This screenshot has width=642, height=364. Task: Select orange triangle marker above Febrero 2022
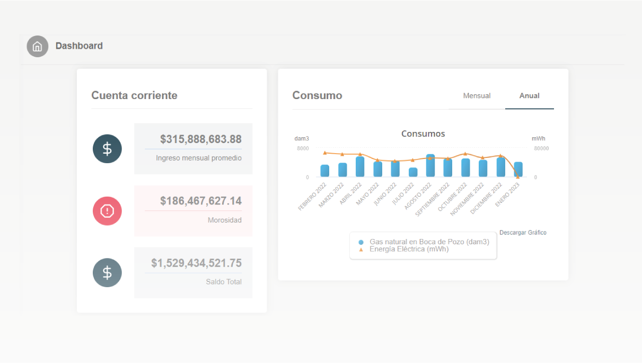point(325,153)
